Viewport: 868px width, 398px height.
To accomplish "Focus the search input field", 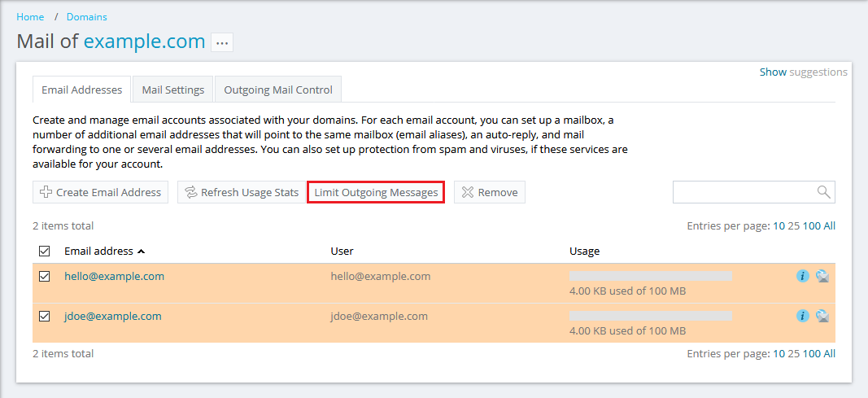I will (x=744, y=192).
